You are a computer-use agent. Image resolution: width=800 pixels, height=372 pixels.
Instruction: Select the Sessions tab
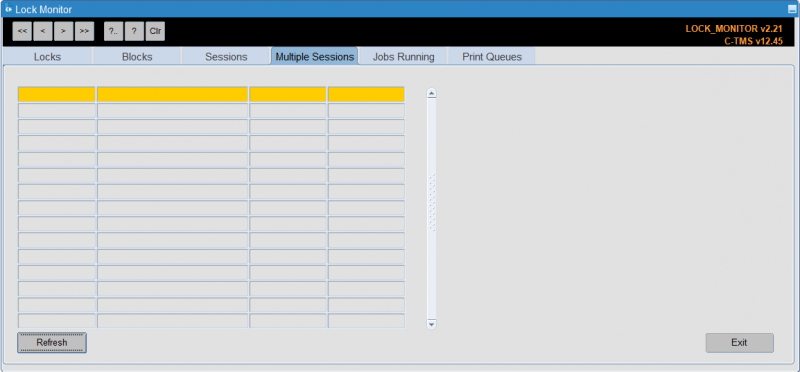(x=226, y=57)
